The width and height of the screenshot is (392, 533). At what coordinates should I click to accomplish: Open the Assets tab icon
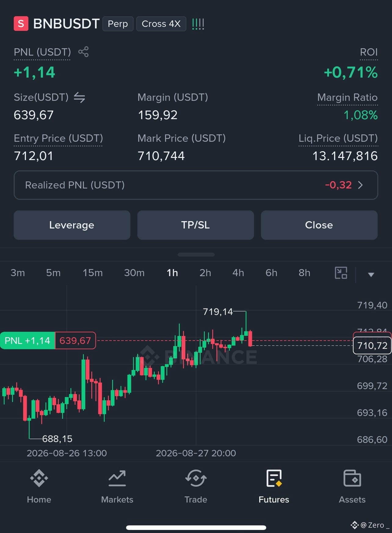pos(352,478)
